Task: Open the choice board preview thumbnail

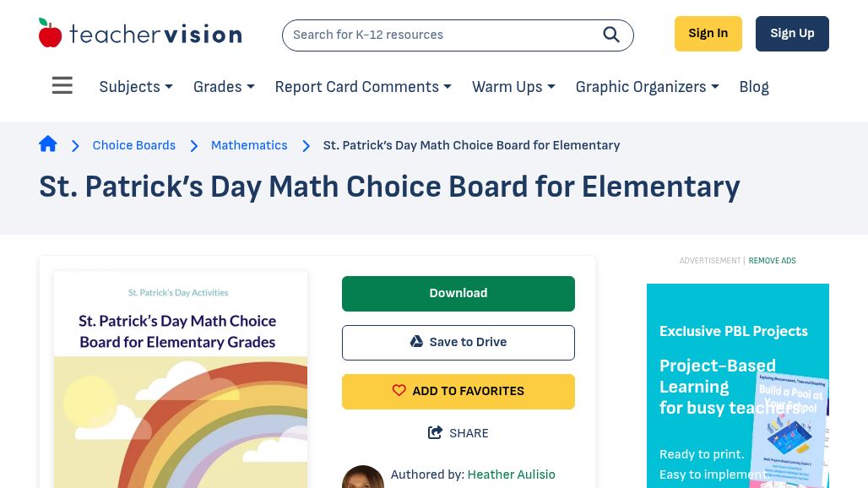Action: 181,380
